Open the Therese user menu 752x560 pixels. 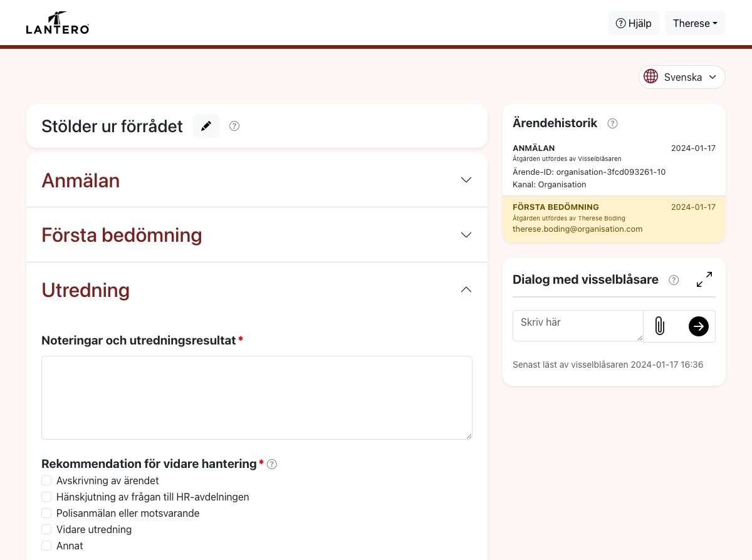695,23
